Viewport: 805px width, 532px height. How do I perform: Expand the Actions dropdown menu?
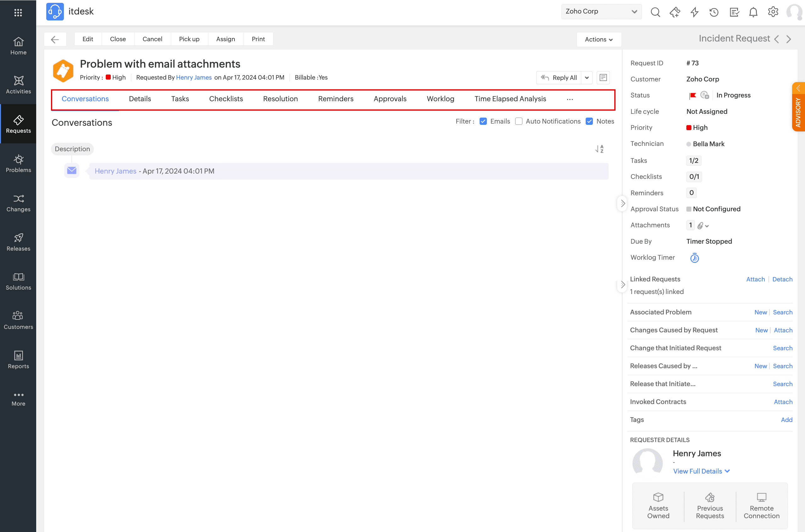tap(599, 39)
